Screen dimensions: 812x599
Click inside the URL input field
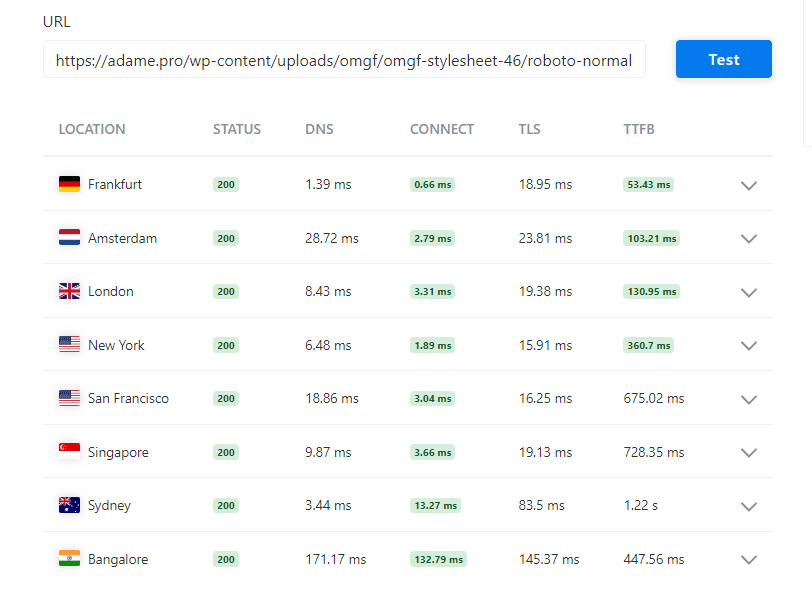coord(344,60)
